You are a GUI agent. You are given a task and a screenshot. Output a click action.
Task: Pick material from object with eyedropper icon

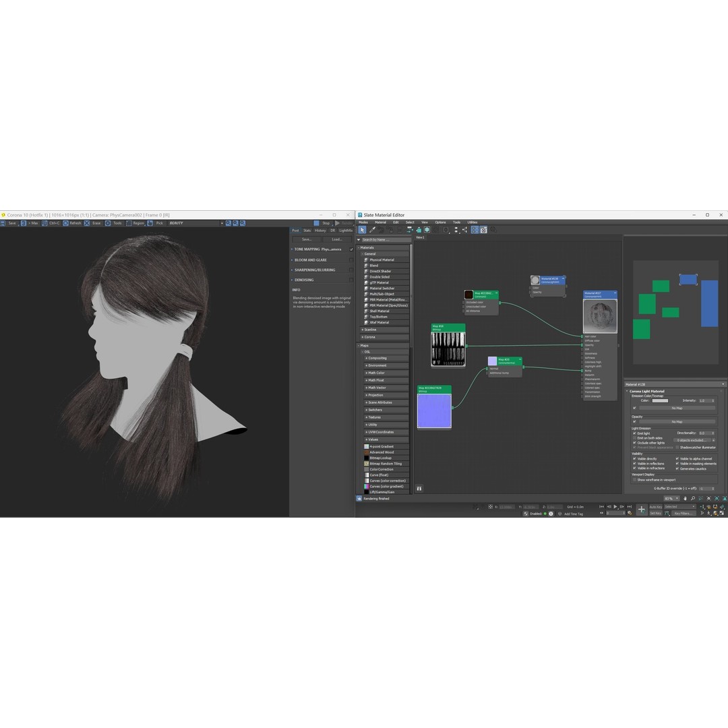click(371, 230)
